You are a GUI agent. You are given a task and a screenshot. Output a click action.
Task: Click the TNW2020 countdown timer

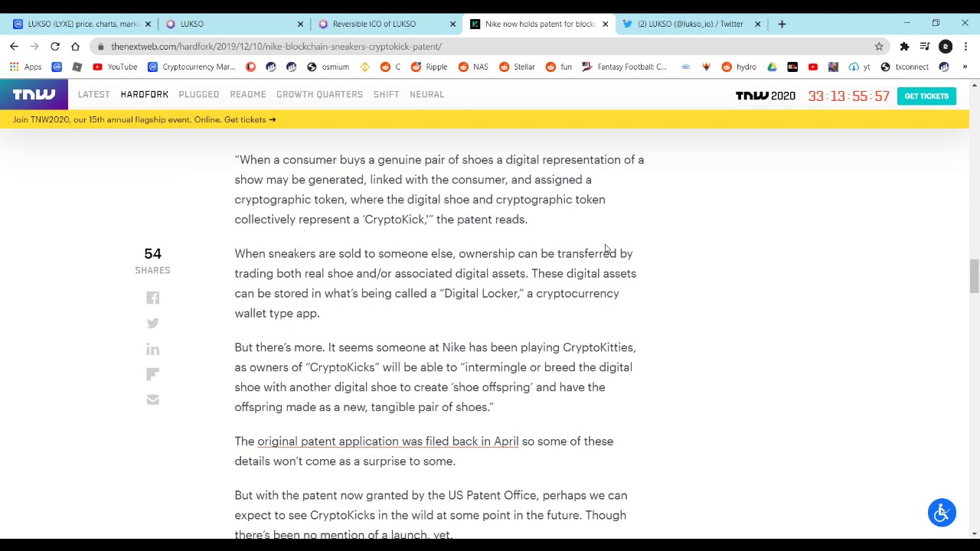click(848, 96)
